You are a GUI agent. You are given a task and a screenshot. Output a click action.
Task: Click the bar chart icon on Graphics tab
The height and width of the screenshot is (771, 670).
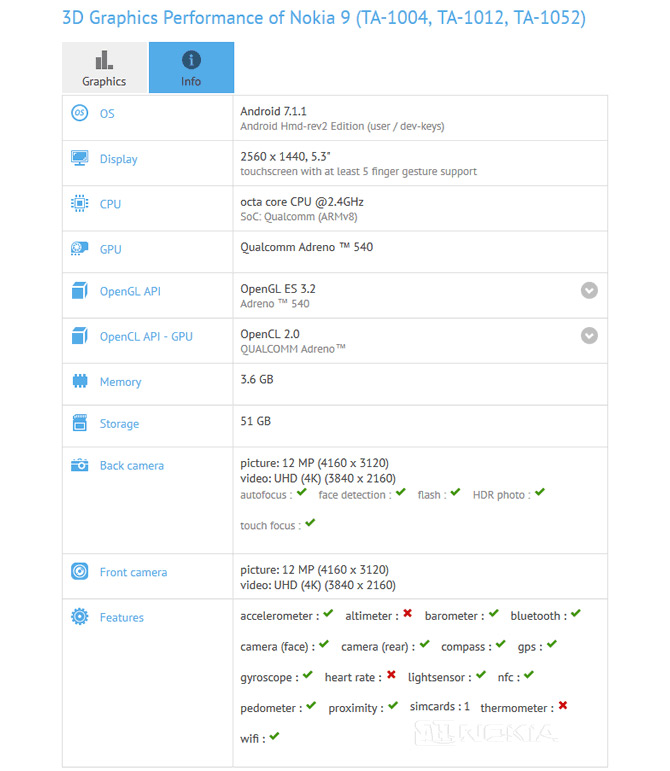tap(104, 60)
